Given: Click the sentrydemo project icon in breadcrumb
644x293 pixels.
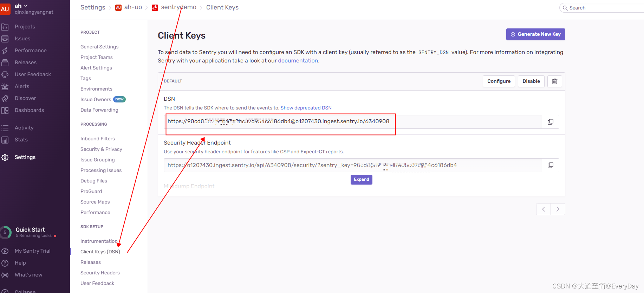Looking at the screenshot, I should (155, 8).
